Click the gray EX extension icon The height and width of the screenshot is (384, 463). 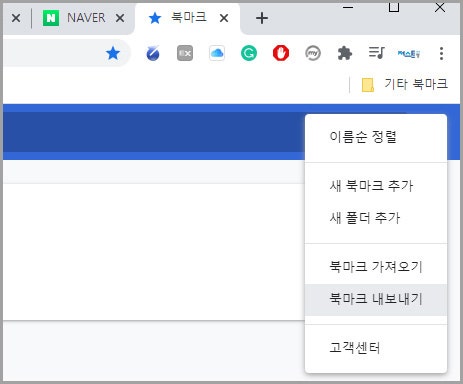coord(185,53)
